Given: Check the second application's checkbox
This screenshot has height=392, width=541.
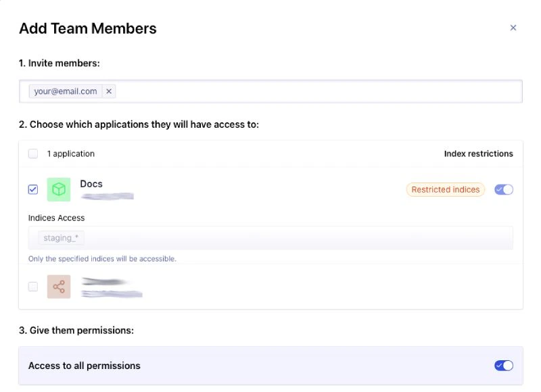Looking at the screenshot, I should click(x=32, y=287).
